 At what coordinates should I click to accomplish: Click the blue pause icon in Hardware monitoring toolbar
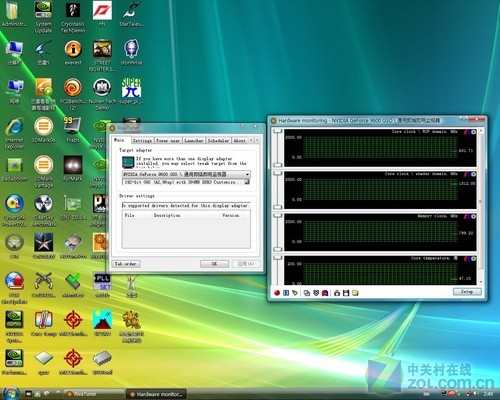click(x=286, y=293)
